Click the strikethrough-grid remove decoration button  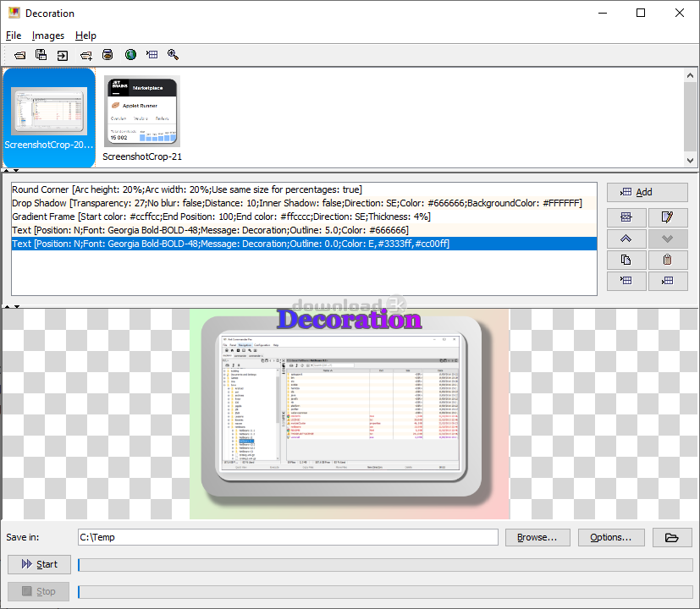(x=626, y=217)
